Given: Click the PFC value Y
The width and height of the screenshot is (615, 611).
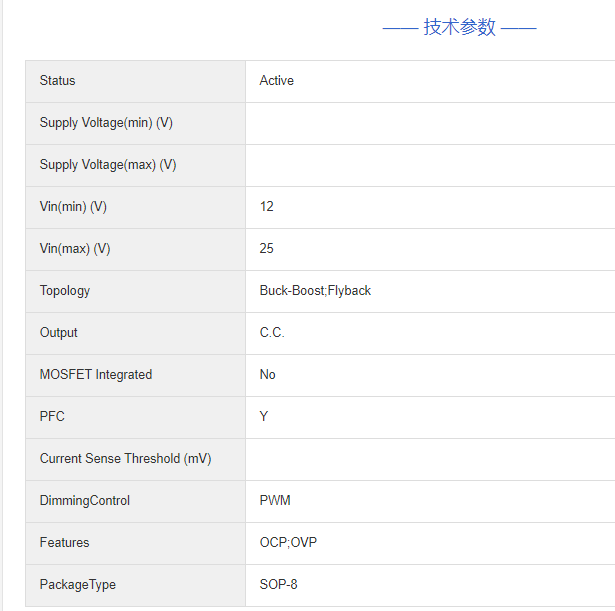Looking at the screenshot, I should click(264, 417).
